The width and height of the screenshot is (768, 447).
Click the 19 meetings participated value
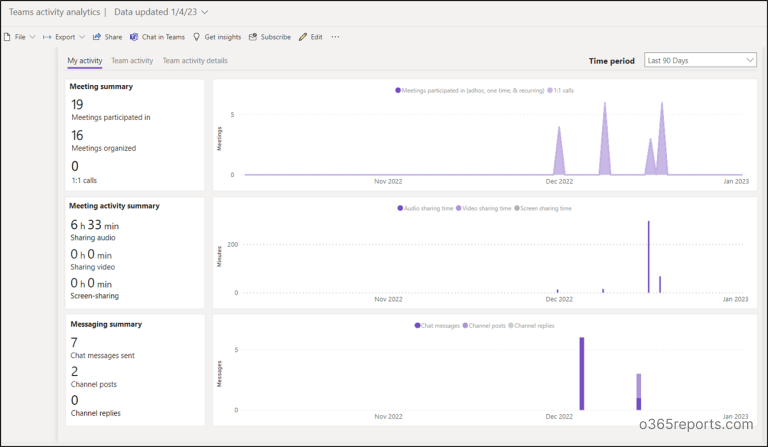click(x=77, y=105)
